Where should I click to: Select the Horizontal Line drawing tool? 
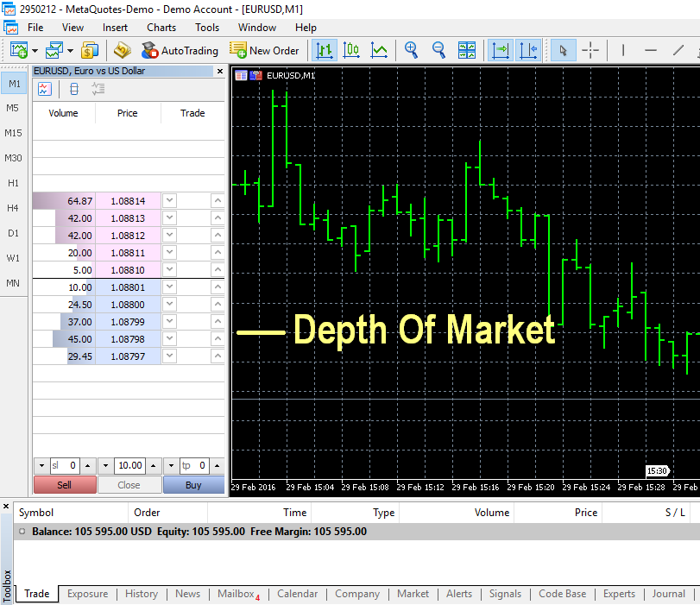tap(651, 50)
